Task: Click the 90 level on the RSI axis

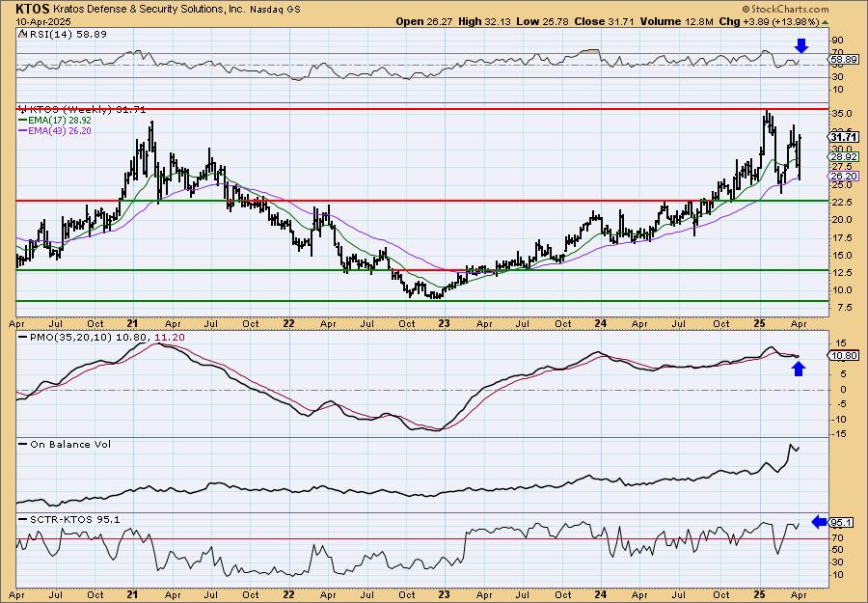Action: [838, 41]
